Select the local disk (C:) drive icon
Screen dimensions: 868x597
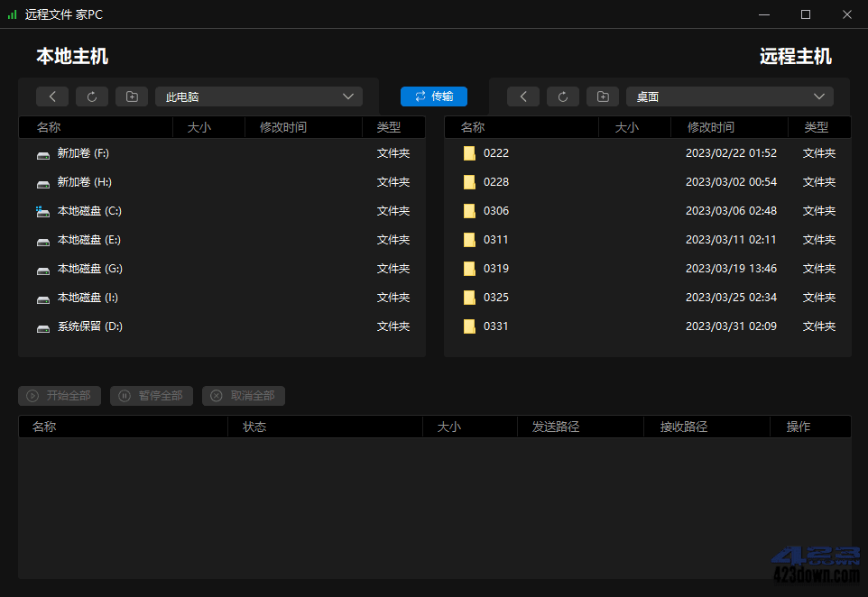pyautogui.click(x=42, y=211)
